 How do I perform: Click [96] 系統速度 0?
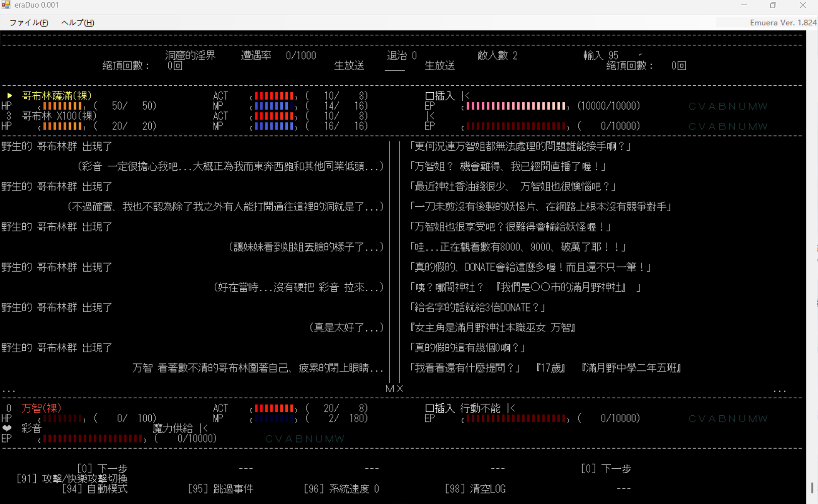click(341, 489)
